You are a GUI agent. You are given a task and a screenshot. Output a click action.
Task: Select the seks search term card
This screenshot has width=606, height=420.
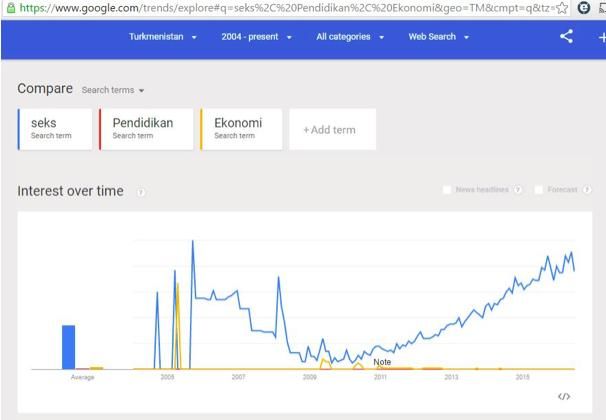coord(55,129)
